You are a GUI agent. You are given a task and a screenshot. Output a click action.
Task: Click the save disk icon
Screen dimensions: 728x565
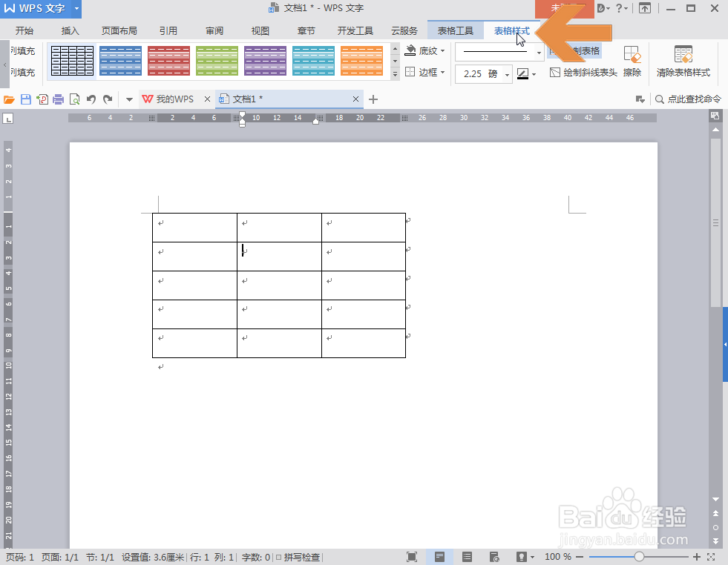coord(26,99)
